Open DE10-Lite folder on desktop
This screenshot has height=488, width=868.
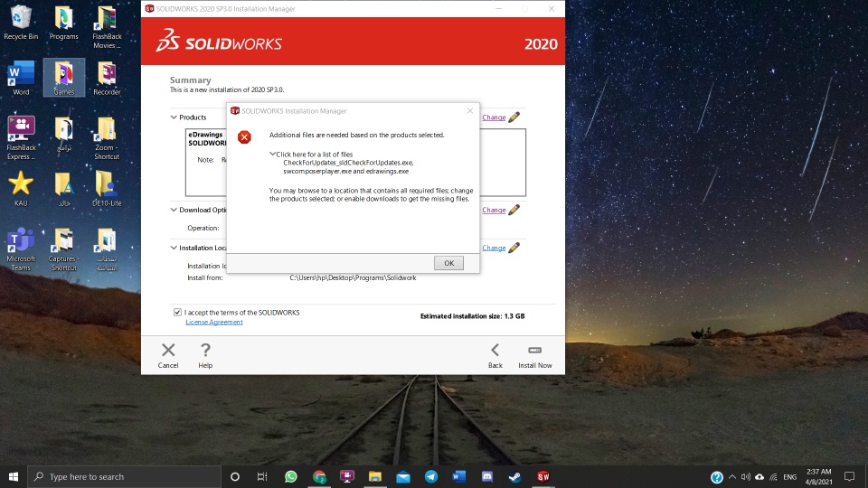[107, 189]
